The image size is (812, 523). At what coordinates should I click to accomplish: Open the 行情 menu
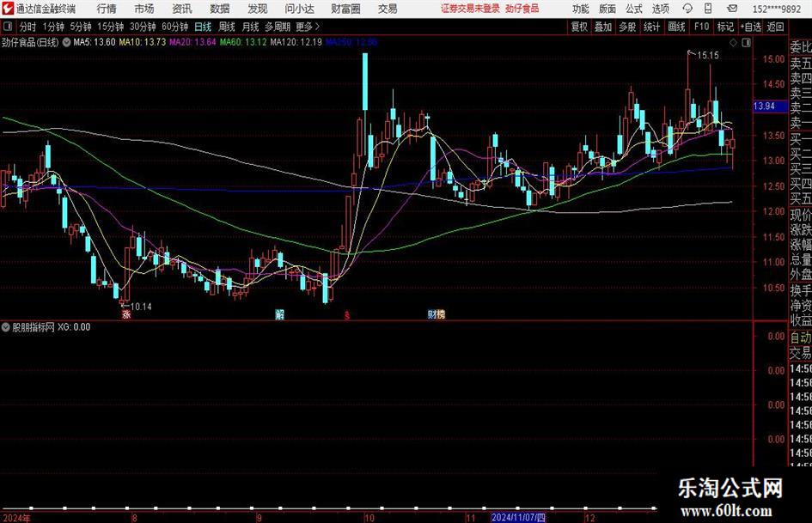107,9
